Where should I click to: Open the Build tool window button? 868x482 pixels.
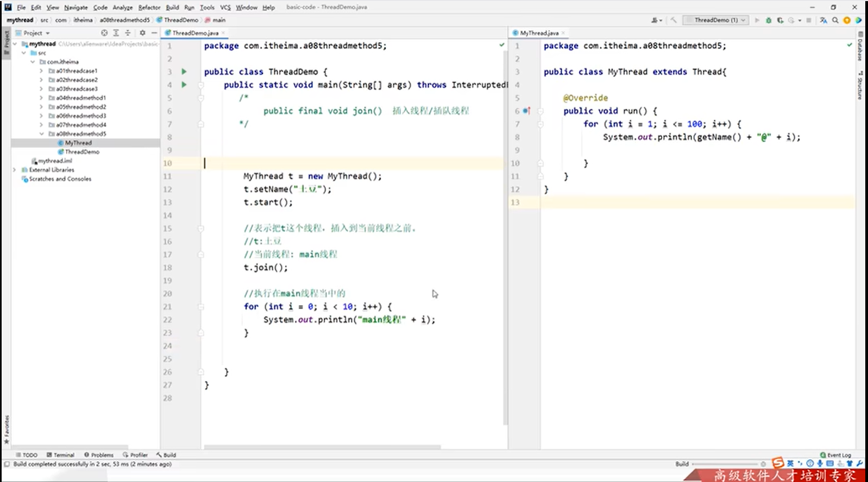(166, 455)
